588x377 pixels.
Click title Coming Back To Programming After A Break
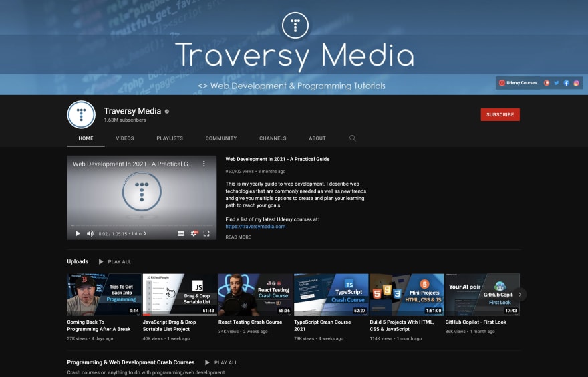[99, 326]
